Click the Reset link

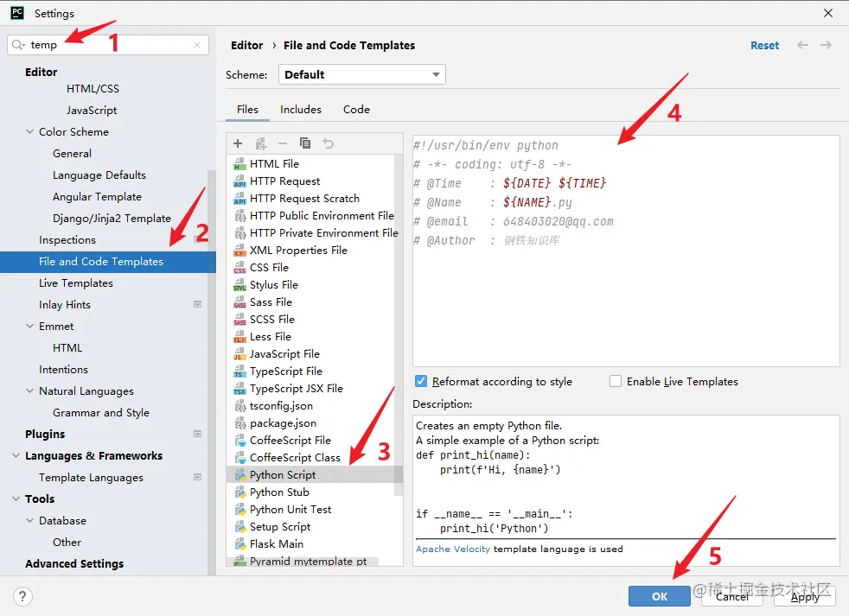coord(764,46)
